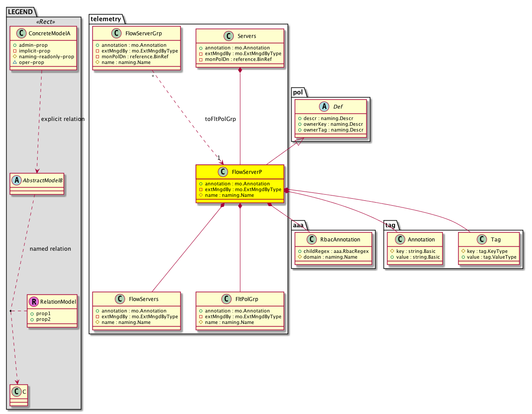
Task: Click the C icon next to Tag
Action: point(481,239)
